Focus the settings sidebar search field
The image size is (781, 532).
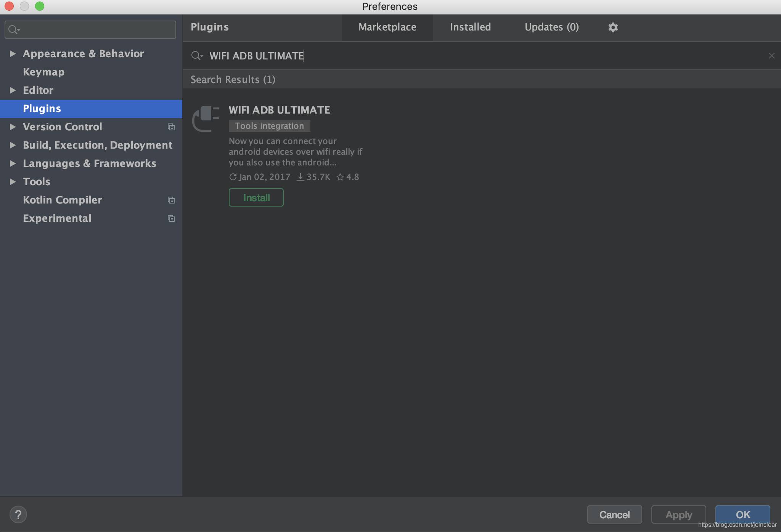pyautogui.click(x=90, y=29)
